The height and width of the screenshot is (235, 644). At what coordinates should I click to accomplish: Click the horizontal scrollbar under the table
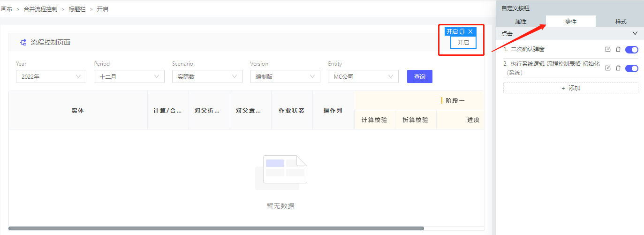click(216, 228)
